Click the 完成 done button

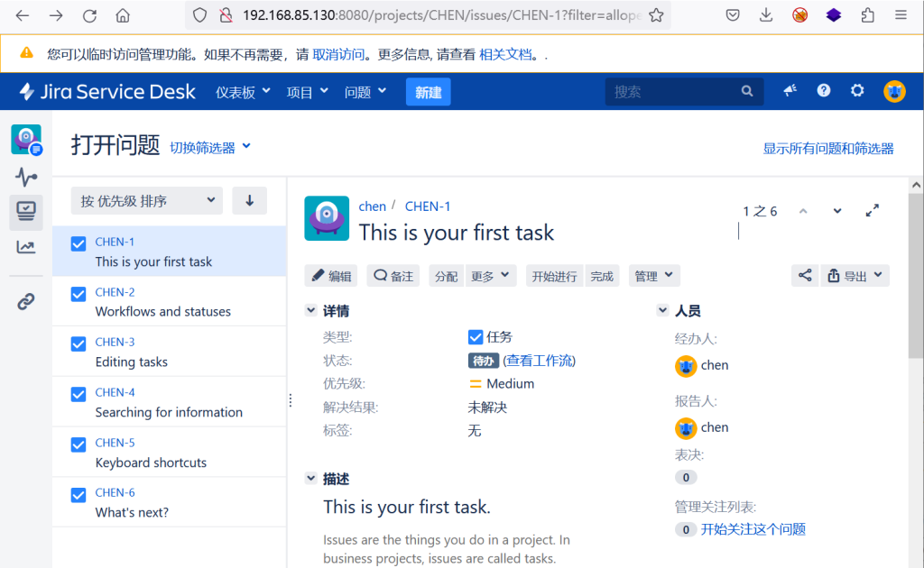tap(602, 276)
